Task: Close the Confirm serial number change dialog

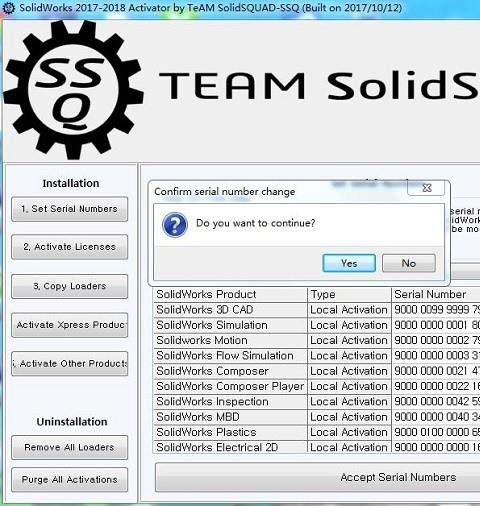Action: click(x=426, y=188)
